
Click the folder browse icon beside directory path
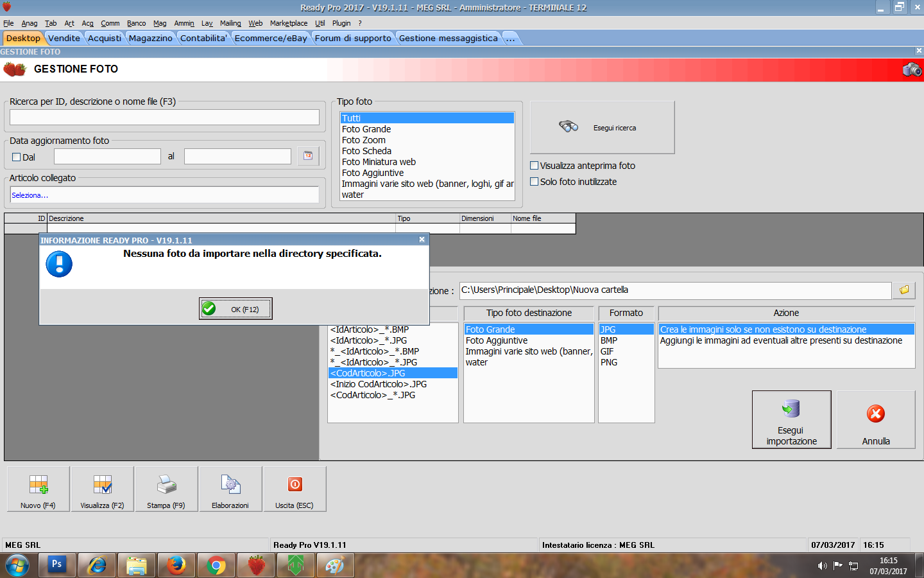click(904, 290)
